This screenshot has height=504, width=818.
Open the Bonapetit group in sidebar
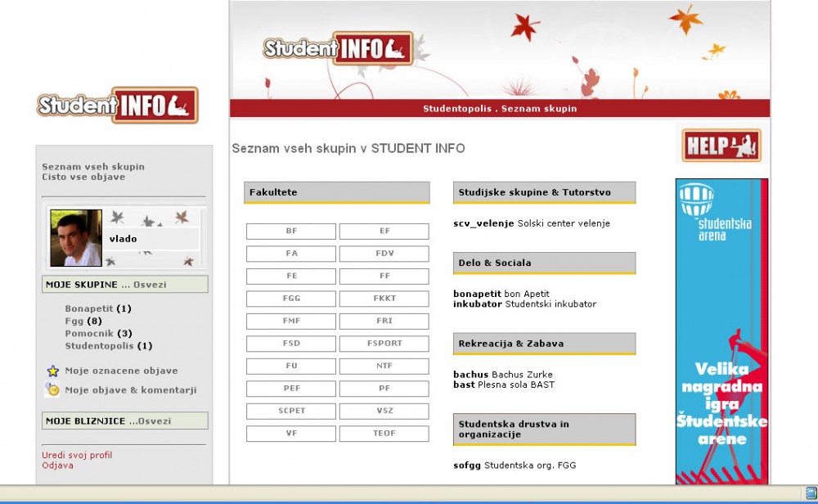point(88,308)
